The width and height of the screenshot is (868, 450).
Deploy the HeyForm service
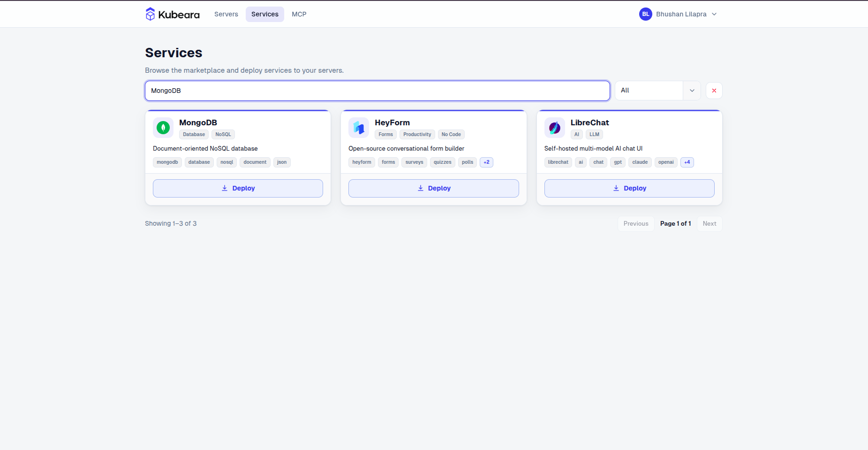[434, 188]
